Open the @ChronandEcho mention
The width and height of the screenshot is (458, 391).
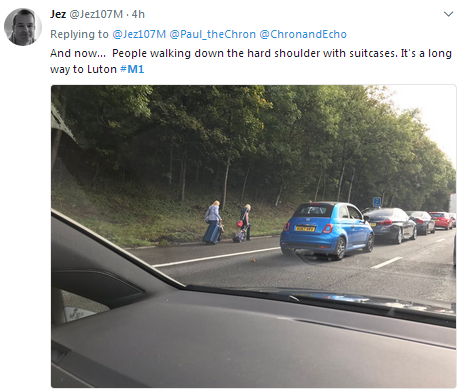click(303, 34)
